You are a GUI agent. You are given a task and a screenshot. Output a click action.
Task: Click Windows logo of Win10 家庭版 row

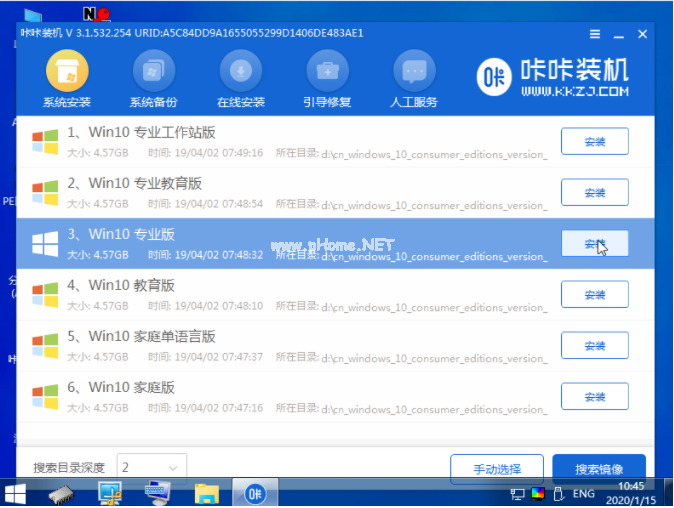[45, 397]
